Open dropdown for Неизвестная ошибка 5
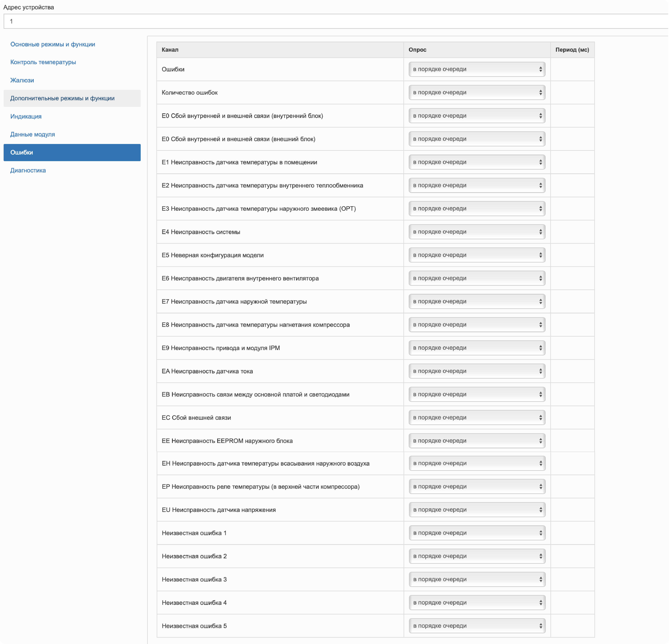 pyautogui.click(x=476, y=626)
